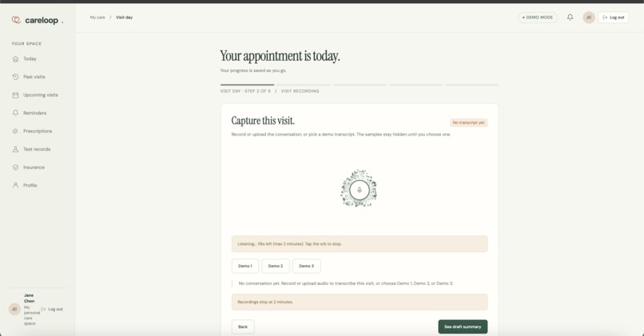Navigate to My care breadcrumb
The height and width of the screenshot is (336, 644).
pyautogui.click(x=97, y=18)
